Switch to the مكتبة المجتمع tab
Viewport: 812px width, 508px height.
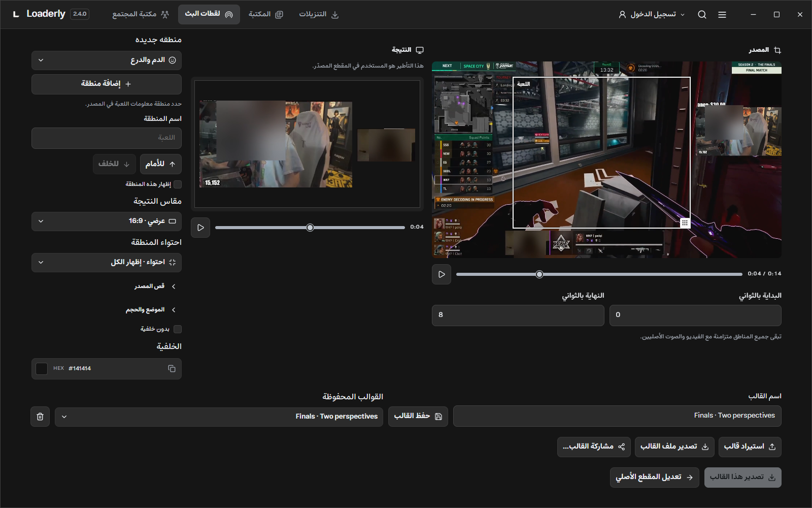click(x=141, y=15)
